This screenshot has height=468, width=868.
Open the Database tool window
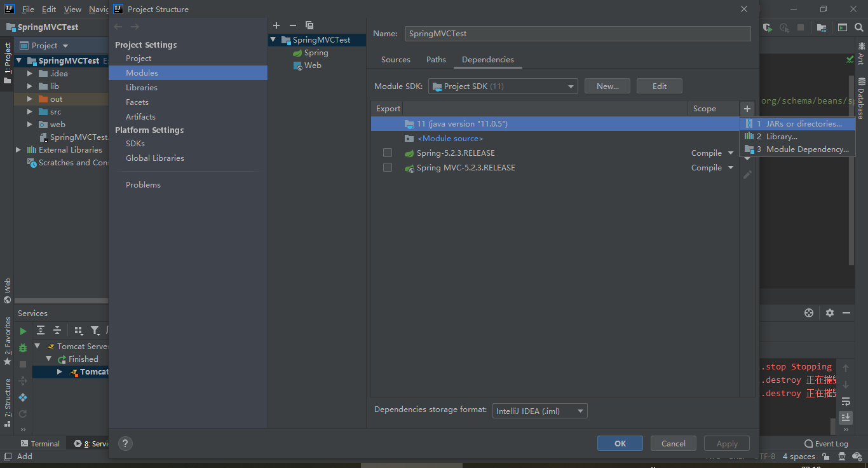pyautogui.click(x=862, y=93)
